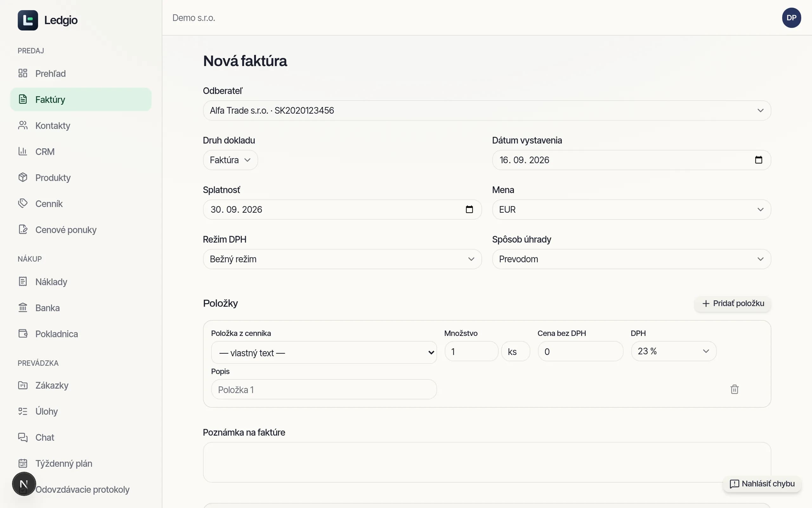Viewport: 812px width, 508px height.
Task: Open Cenové ponuky menu item
Action: [81, 230]
